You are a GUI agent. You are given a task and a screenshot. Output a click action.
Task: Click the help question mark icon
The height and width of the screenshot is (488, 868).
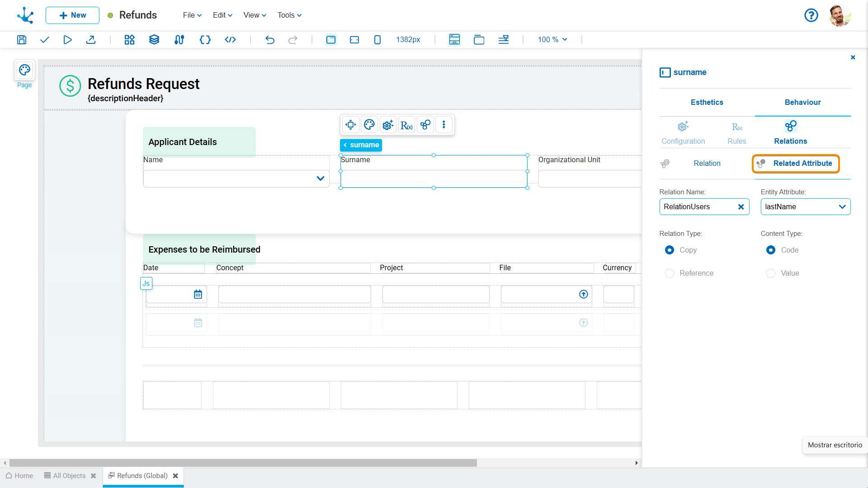click(x=811, y=15)
